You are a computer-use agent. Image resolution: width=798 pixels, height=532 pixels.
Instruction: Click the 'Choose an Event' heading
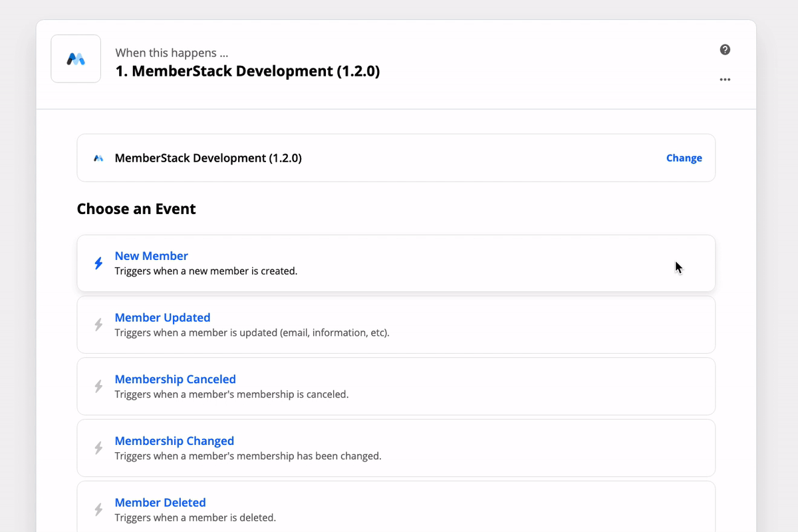point(136,209)
